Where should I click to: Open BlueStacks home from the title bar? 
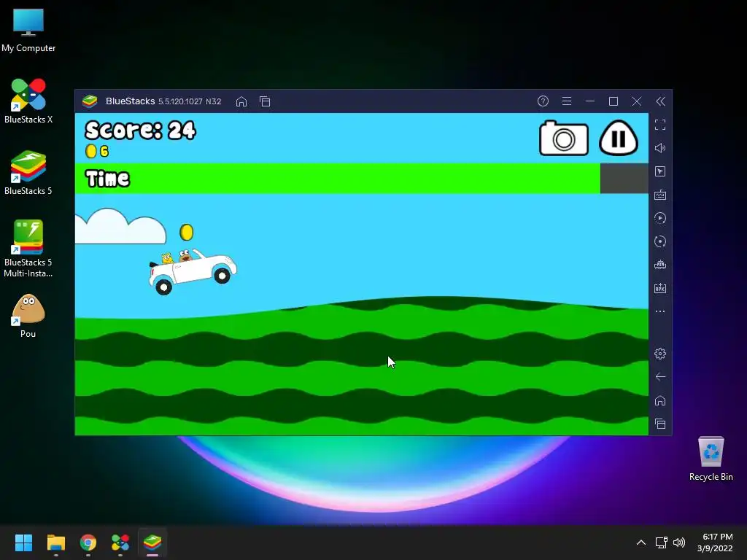coord(241,101)
